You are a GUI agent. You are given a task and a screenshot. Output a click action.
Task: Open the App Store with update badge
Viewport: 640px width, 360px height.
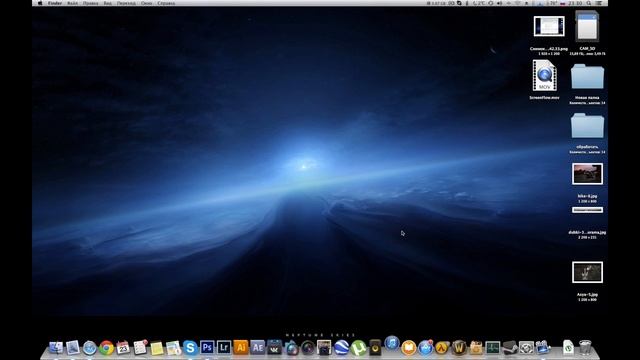click(x=425, y=347)
